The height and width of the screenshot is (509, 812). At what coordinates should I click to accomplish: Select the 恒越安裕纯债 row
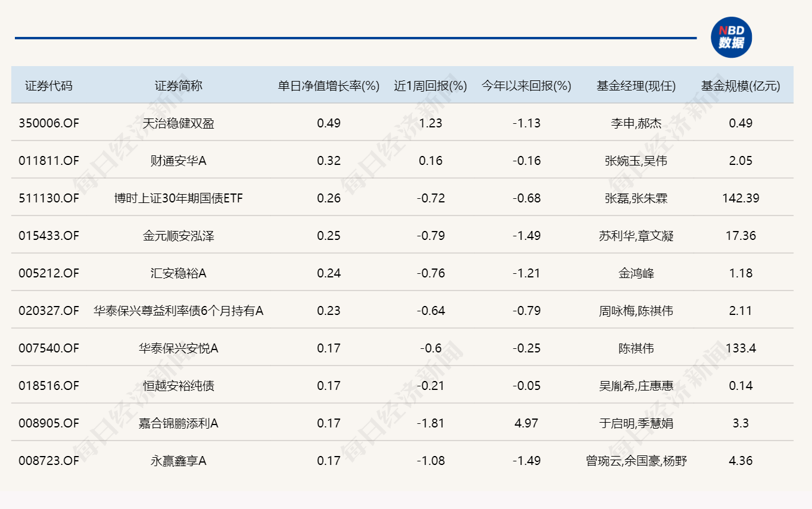click(x=180, y=386)
